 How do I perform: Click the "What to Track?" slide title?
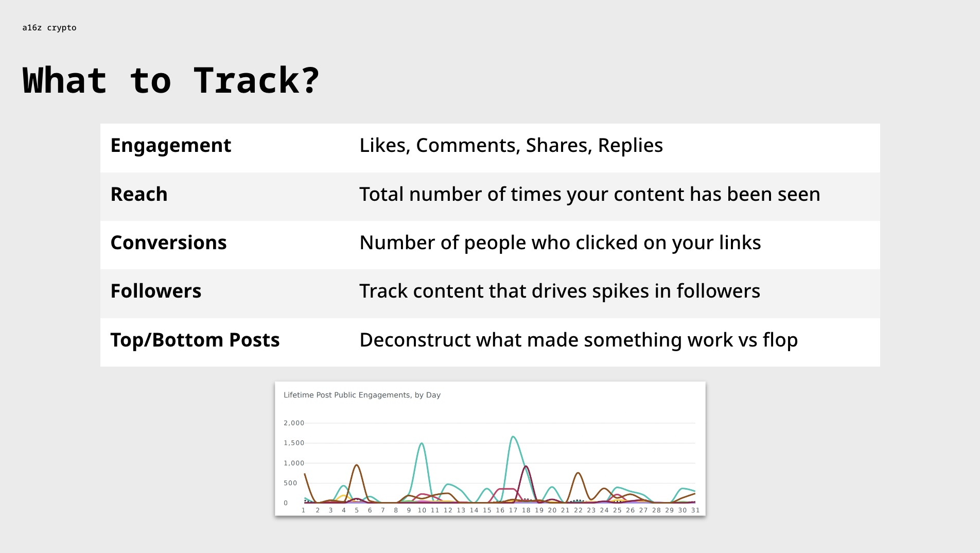tap(170, 81)
